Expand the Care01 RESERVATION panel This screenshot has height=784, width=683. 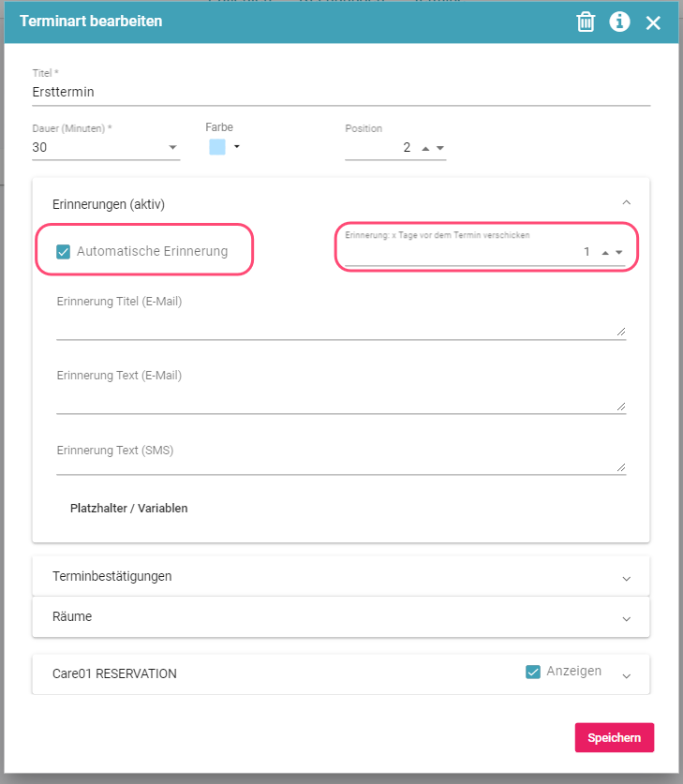(x=627, y=675)
